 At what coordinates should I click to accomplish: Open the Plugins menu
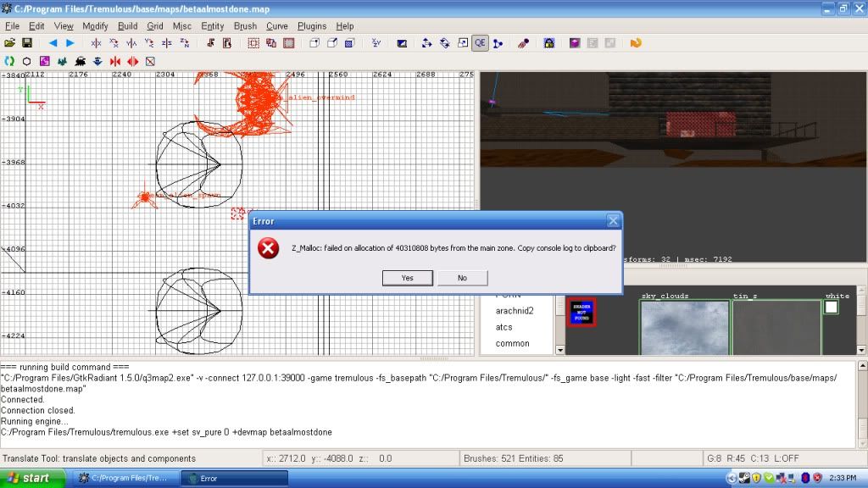tap(312, 26)
